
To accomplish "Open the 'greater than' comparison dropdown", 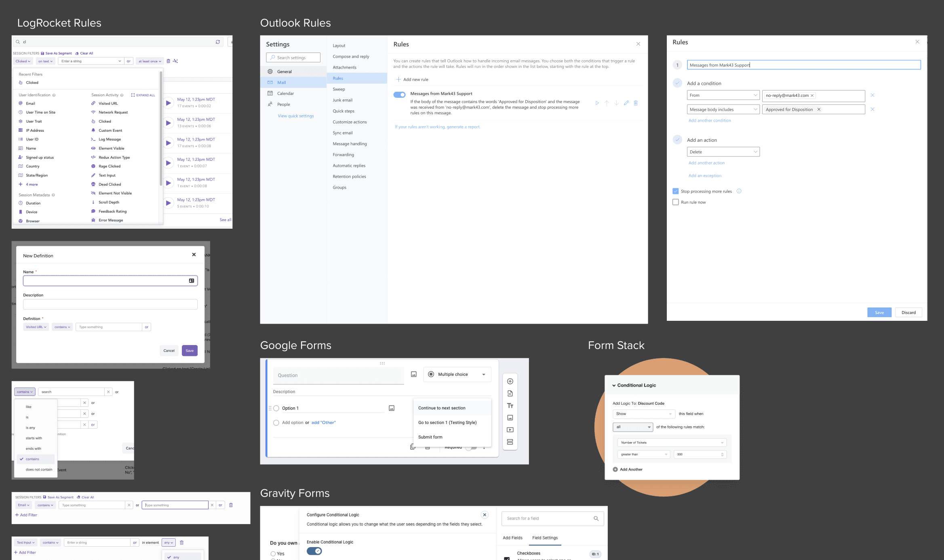I will pyautogui.click(x=644, y=455).
